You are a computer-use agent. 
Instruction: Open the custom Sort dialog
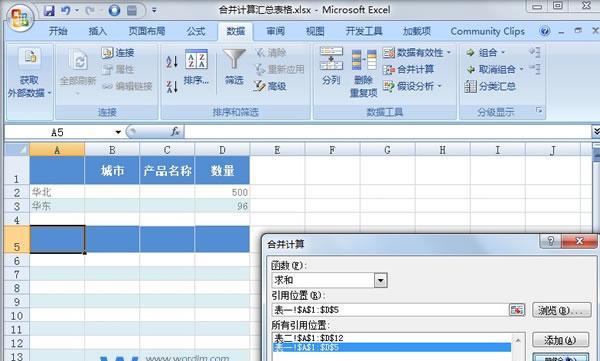(x=196, y=67)
